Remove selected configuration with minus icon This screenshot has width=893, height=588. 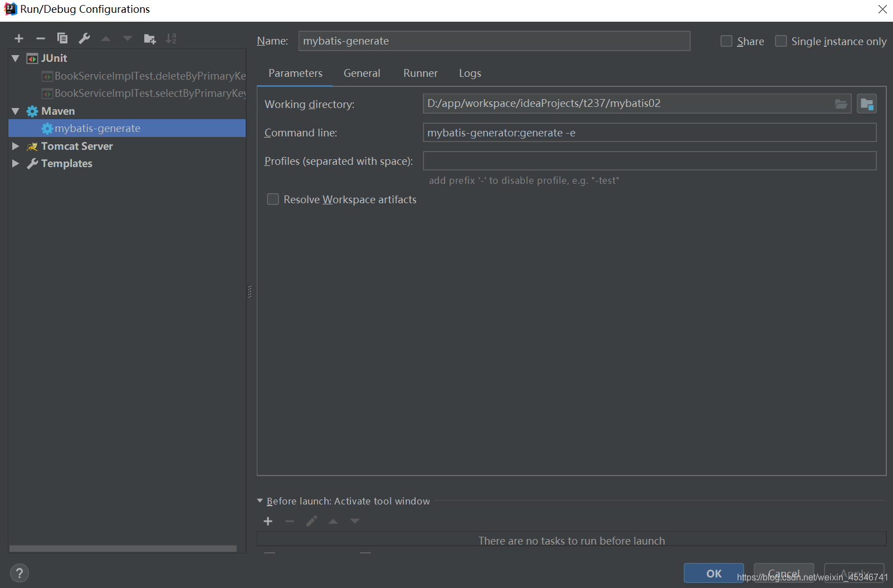click(x=41, y=38)
